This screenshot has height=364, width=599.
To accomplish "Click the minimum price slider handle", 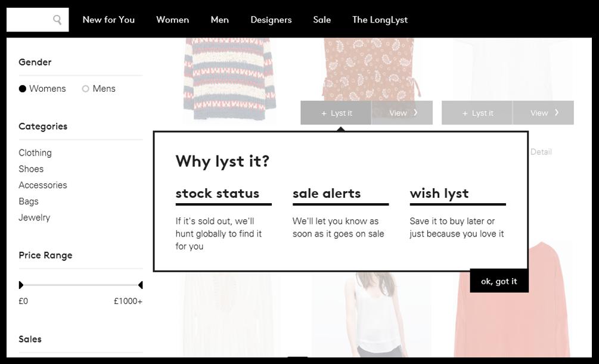I will click(x=21, y=285).
